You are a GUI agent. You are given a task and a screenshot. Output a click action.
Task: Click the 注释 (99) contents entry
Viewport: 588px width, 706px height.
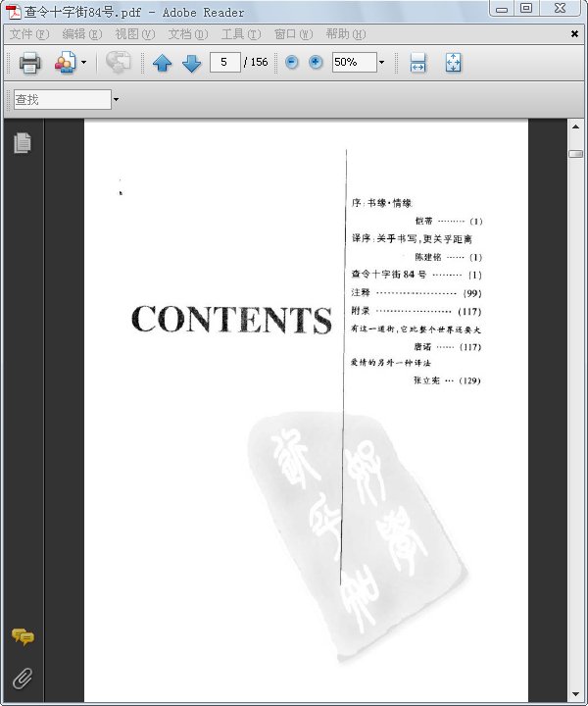coord(416,292)
